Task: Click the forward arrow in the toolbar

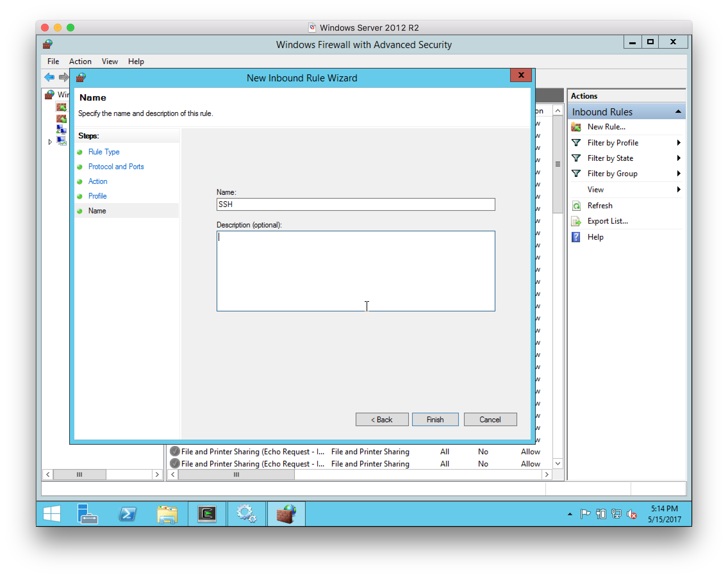Action: pyautogui.click(x=63, y=77)
